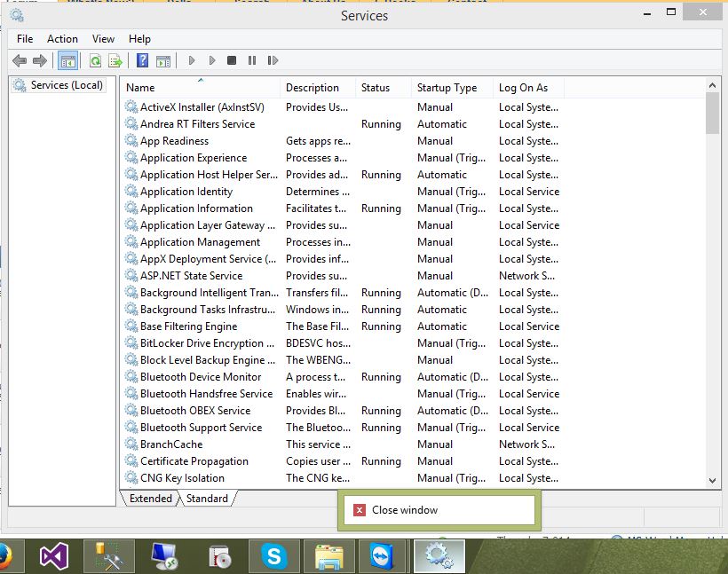Click red X icon beside Close window
Viewport: 728px width, 574px height.
[x=360, y=510]
